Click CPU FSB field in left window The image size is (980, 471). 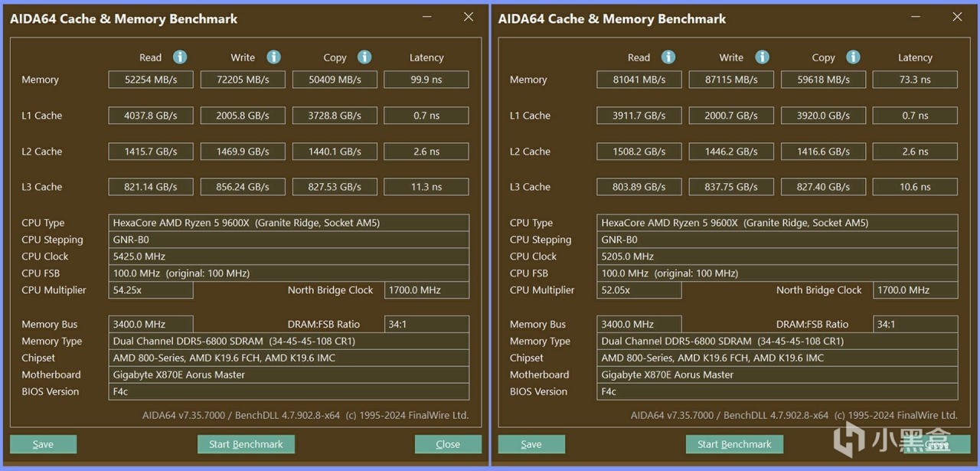[289, 273]
